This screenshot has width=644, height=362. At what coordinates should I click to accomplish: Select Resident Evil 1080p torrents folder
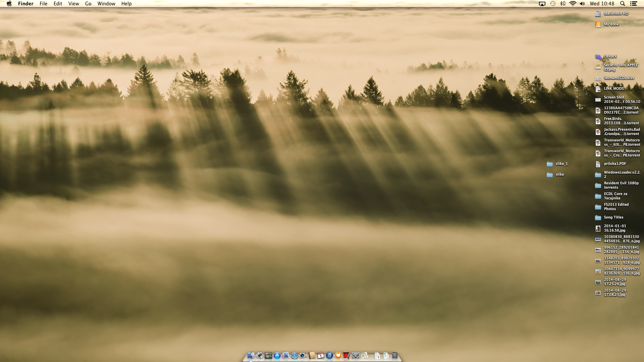point(617,185)
